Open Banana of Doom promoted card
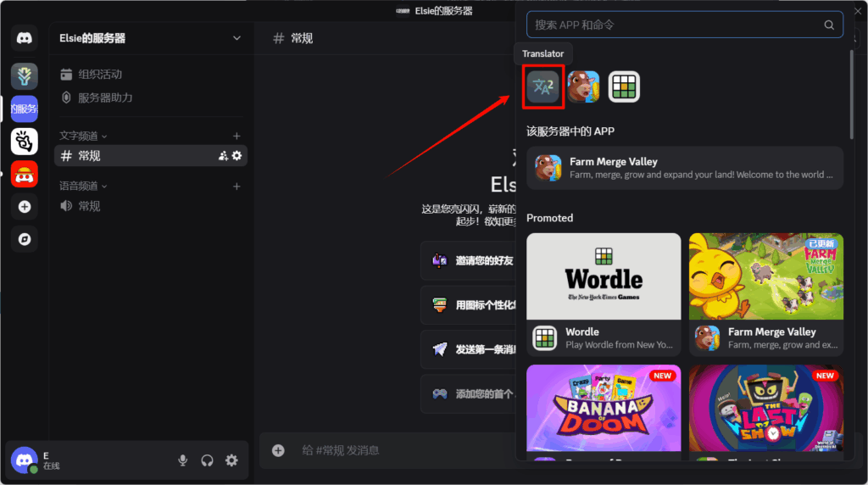This screenshot has height=485, width=868. tap(604, 412)
